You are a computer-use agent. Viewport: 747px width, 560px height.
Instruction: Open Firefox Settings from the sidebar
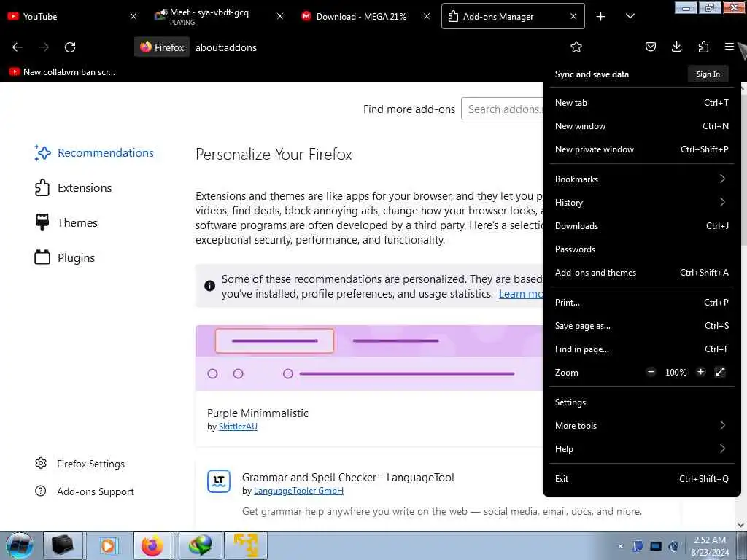80,463
